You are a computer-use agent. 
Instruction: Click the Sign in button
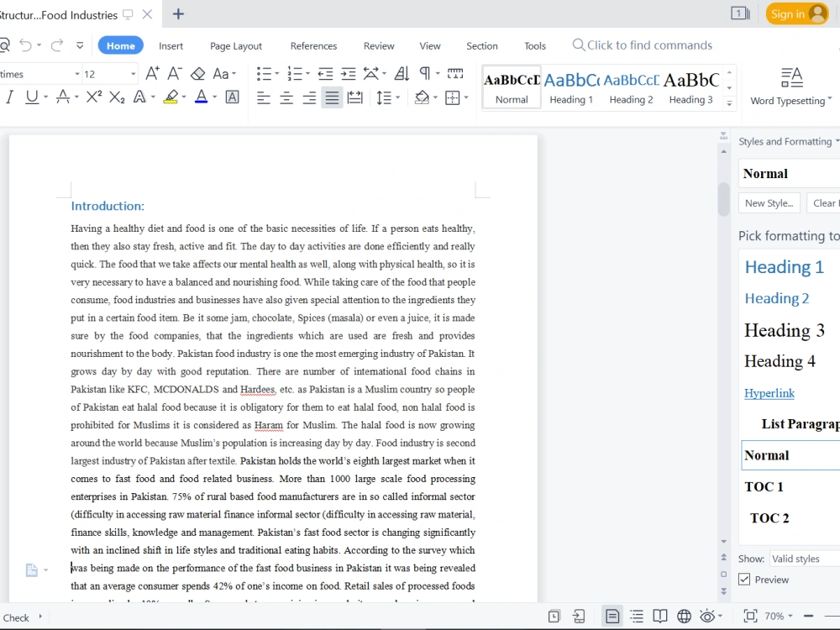point(797,14)
